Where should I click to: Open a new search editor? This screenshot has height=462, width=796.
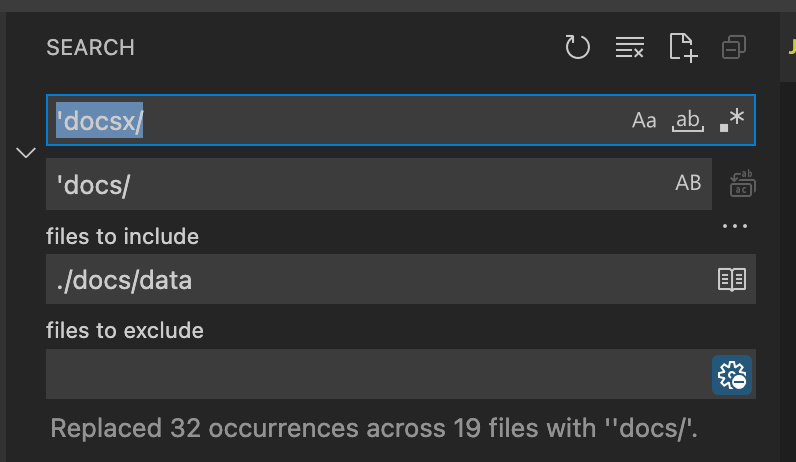pyautogui.click(x=682, y=47)
